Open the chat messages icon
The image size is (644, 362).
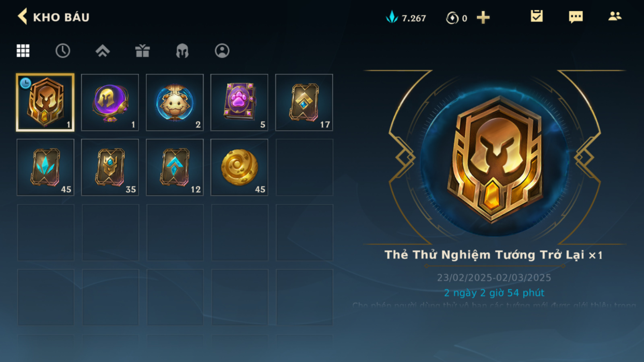[x=576, y=17]
